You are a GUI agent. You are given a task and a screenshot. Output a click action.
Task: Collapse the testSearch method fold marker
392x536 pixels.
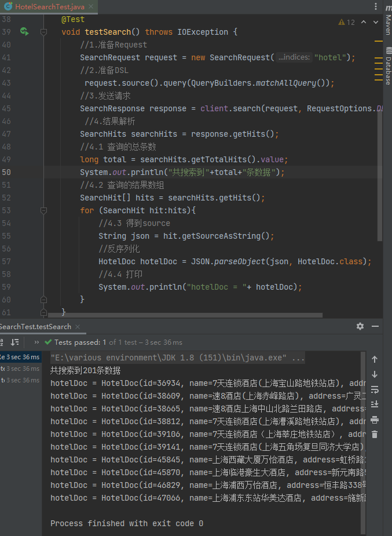(x=44, y=32)
